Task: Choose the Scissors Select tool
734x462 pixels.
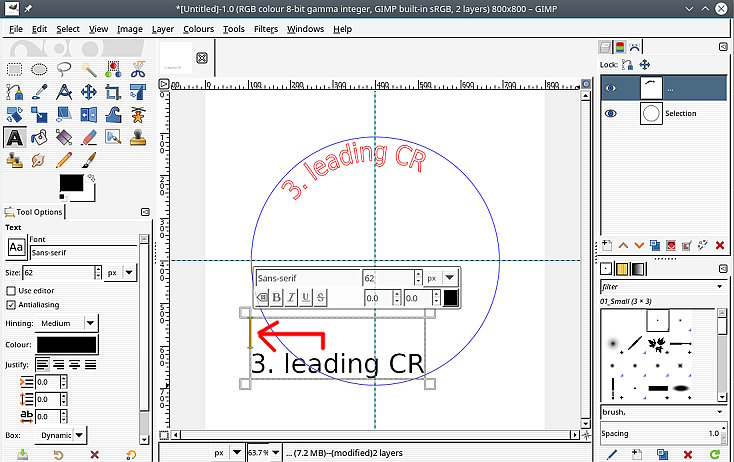Action: point(138,69)
